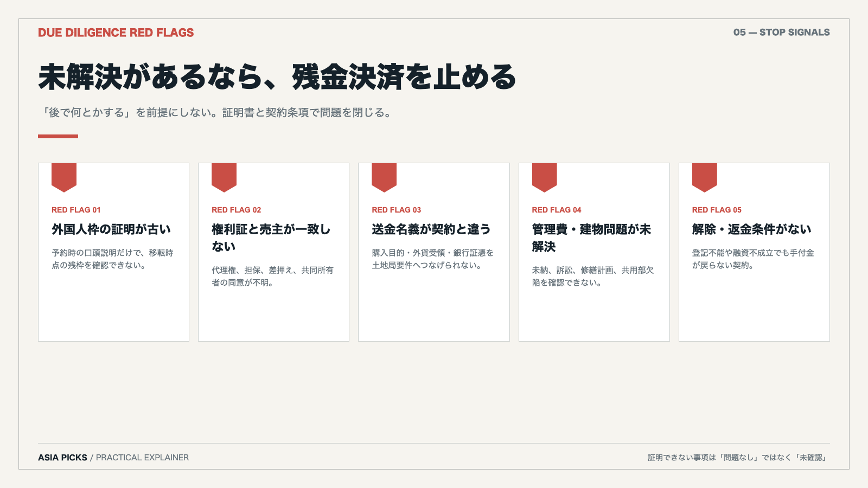This screenshot has width=868, height=488.
Task: Click the RED FLAG 01 label
Action: (76, 210)
